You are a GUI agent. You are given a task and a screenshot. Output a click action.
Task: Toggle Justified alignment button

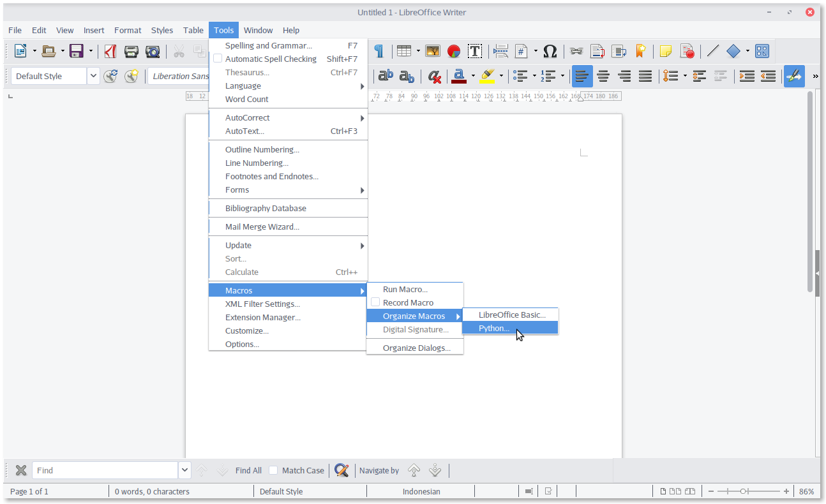(645, 76)
